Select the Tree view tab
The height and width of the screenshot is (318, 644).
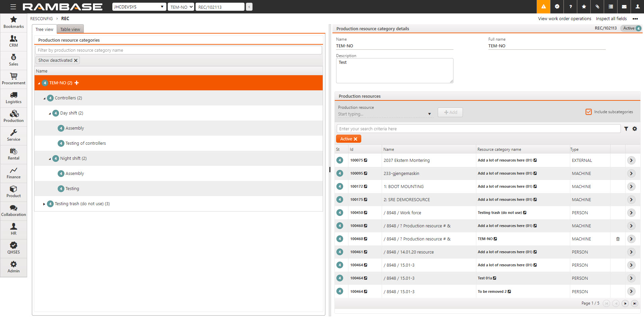click(44, 29)
